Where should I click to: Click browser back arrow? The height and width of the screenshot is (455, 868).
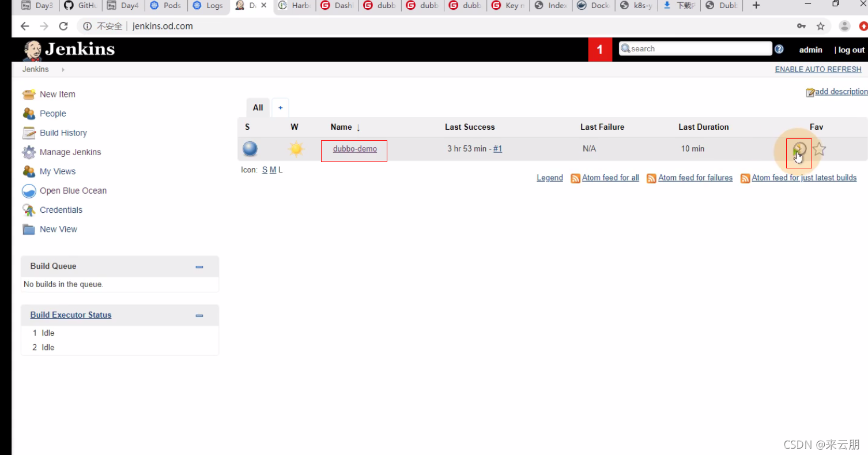[24, 26]
